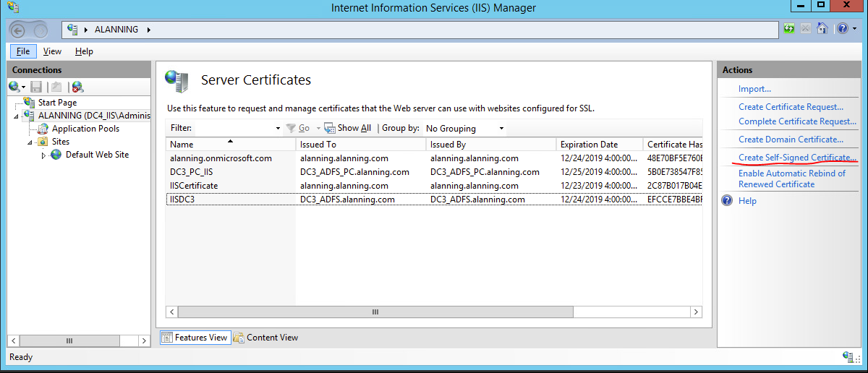Click the Server Certificates header icon
The width and height of the screenshot is (868, 373).
[176, 81]
